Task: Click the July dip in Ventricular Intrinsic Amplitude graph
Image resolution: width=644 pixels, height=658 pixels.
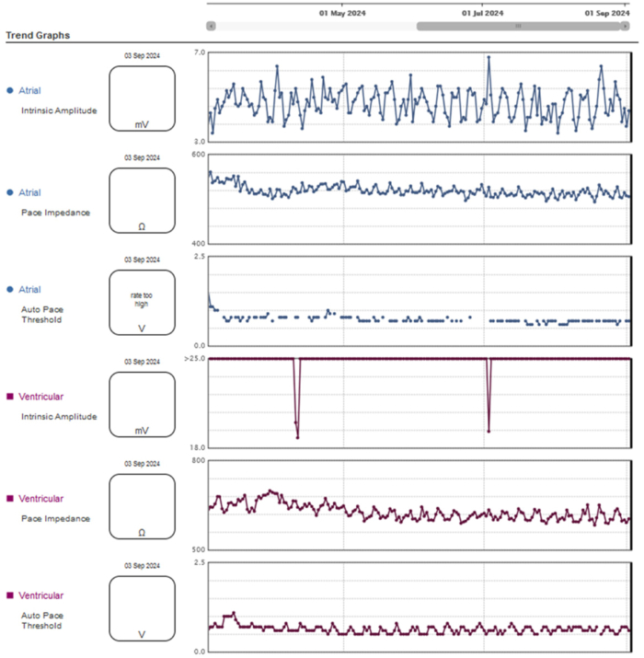Action: tap(489, 431)
